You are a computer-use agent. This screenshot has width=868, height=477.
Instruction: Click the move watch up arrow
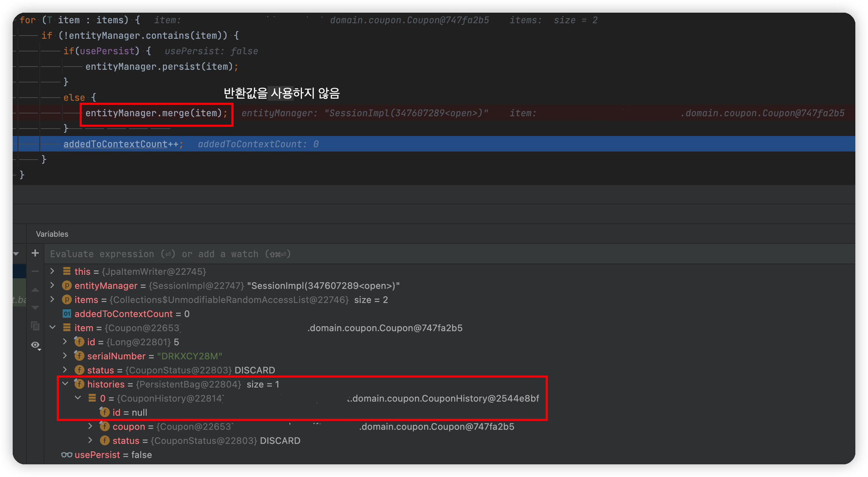coord(35,290)
